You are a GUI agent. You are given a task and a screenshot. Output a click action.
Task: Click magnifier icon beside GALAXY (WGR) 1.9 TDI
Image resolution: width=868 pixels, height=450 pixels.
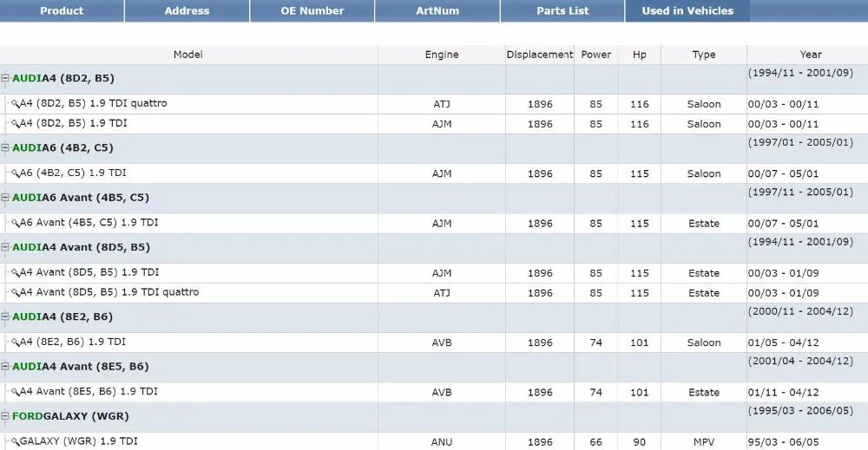tap(16, 442)
